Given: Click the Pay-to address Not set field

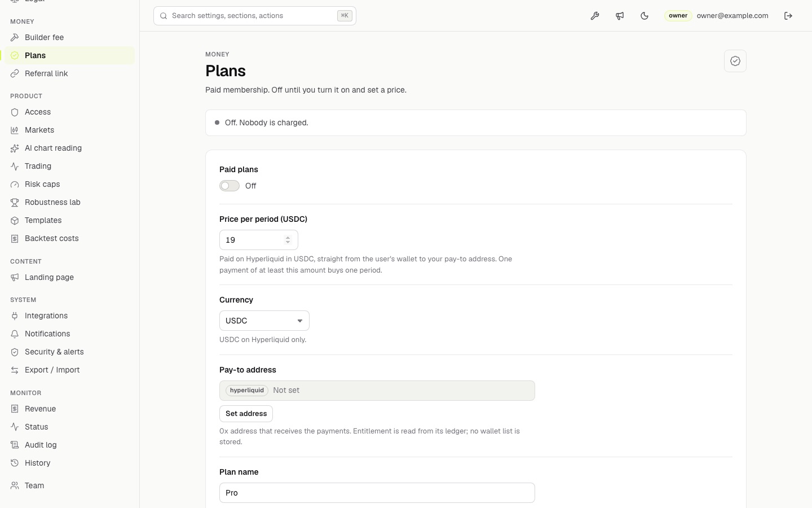Looking at the screenshot, I should [x=377, y=391].
